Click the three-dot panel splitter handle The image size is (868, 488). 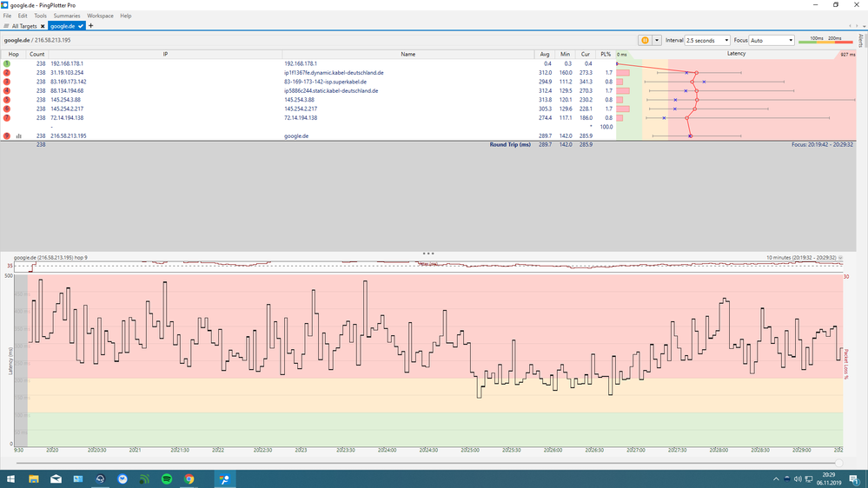tap(428, 254)
